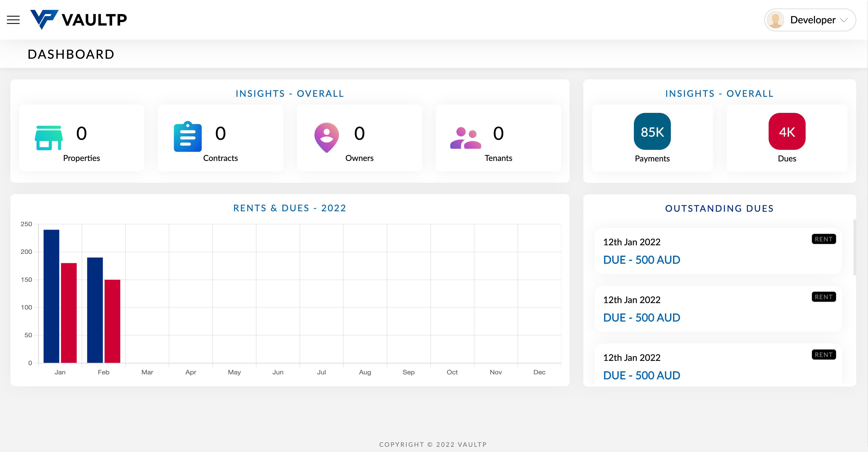Click the Properties store icon
The height and width of the screenshot is (452, 868).
(49, 138)
